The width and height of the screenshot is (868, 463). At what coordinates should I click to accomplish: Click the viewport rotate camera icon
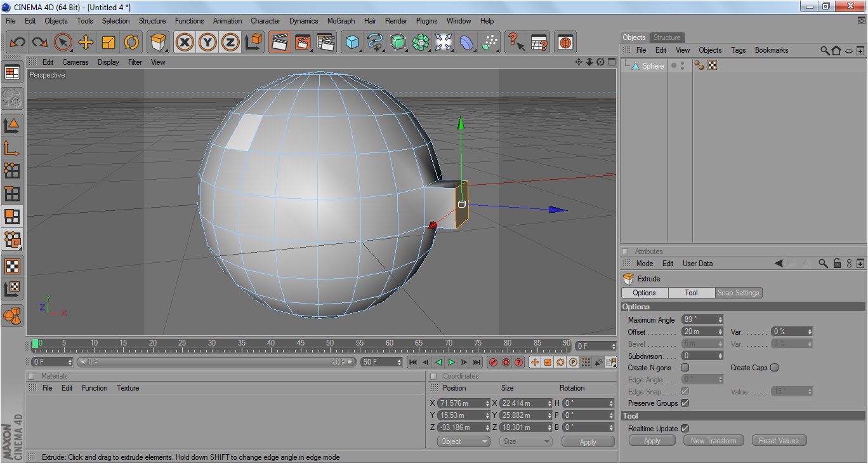[600, 62]
